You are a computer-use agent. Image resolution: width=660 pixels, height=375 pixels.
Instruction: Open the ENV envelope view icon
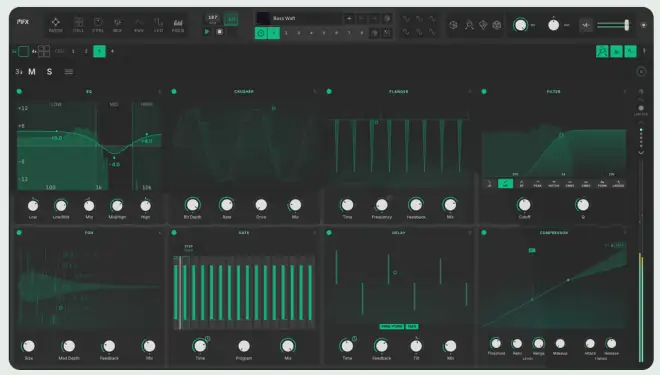tap(138, 24)
